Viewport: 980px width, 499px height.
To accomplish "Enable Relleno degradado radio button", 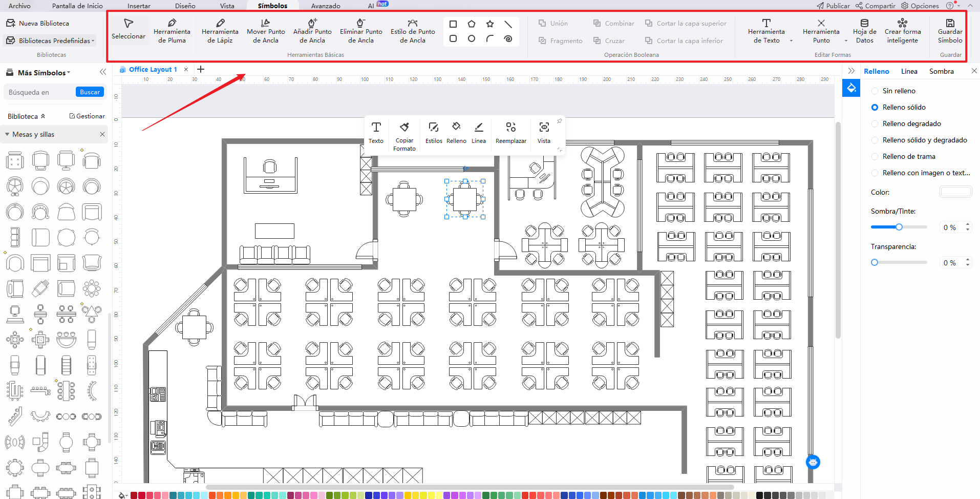I will 875,124.
